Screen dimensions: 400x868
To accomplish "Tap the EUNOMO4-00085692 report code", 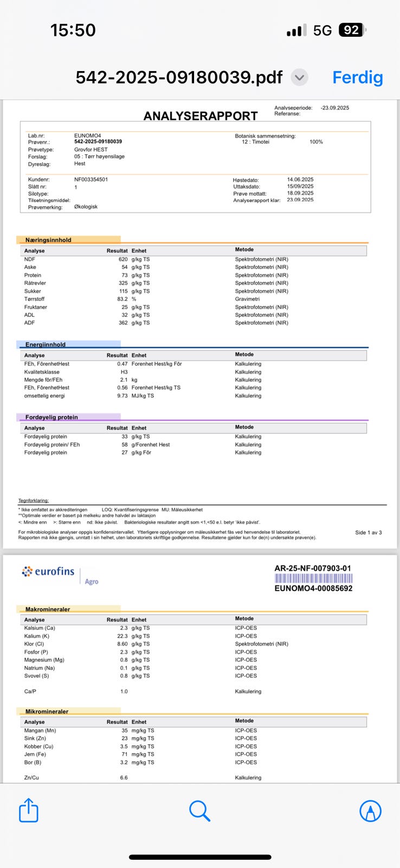I will click(x=313, y=588).
